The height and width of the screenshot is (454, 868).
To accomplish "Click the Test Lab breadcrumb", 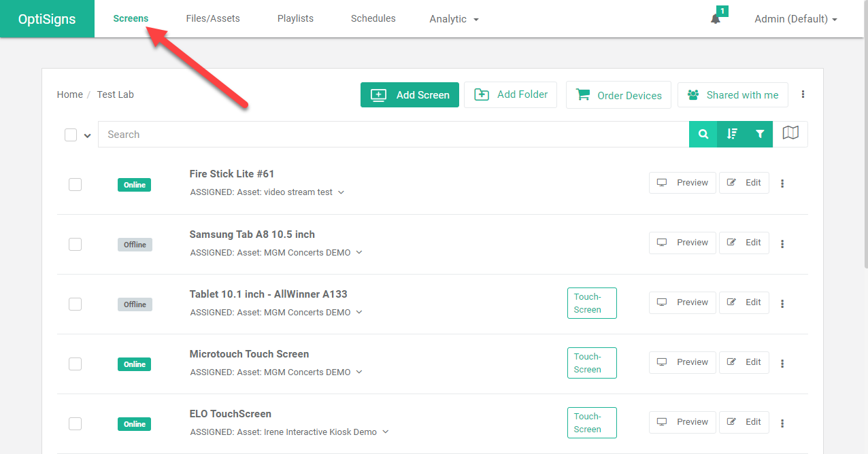I will 116,94.
